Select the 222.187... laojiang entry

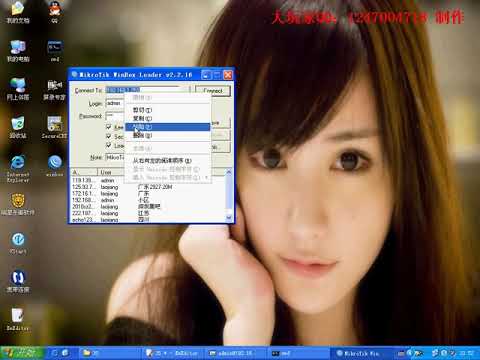tap(148, 213)
